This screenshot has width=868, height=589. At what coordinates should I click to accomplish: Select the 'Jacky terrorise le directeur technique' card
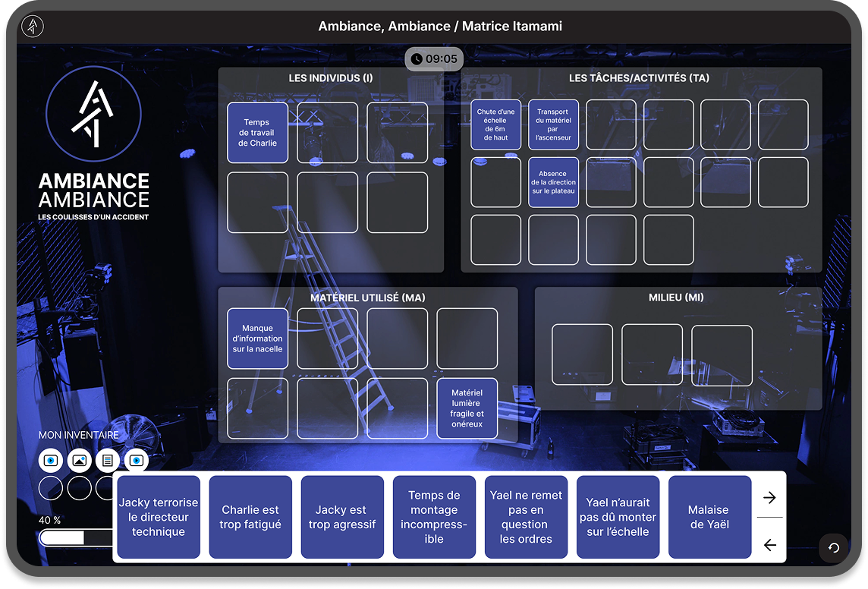pos(159,517)
